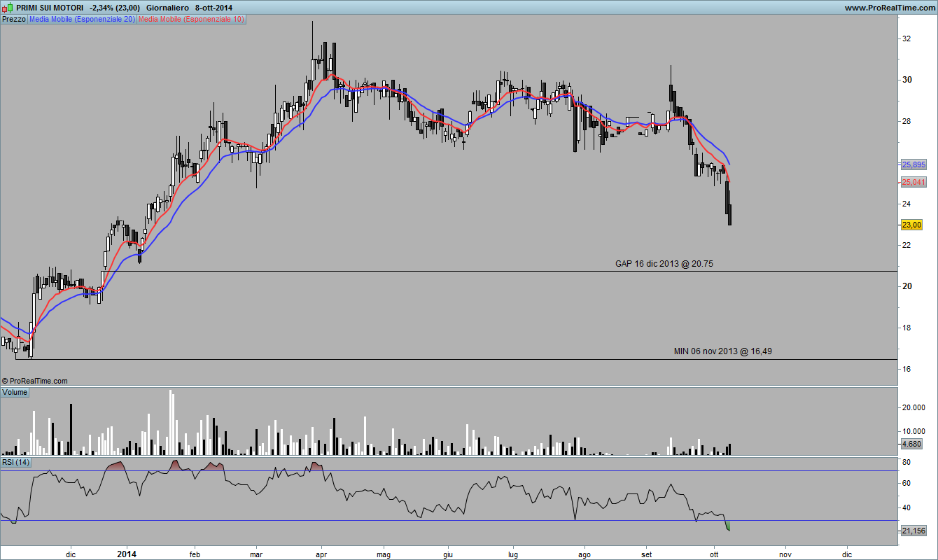
Task: Select the MIN 06 nov 2013 @ 16,49 annotation
Action: pyautogui.click(x=723, y=351)
